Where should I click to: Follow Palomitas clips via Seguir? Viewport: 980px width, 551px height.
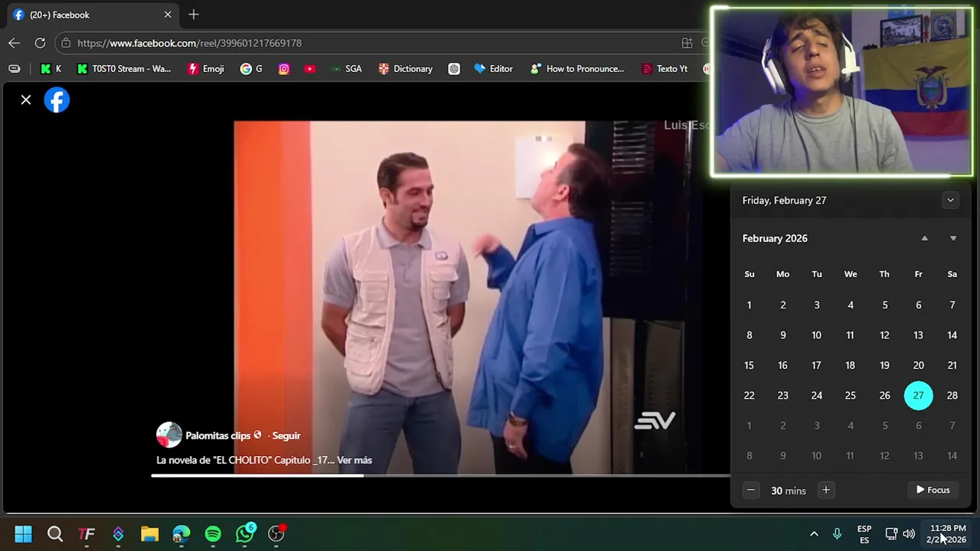coord(286,435)
